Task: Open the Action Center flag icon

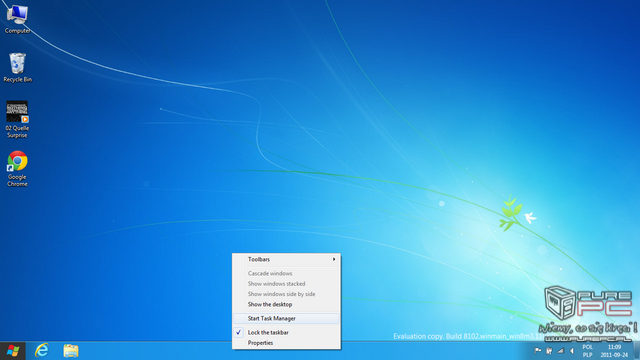Action: 538,351
